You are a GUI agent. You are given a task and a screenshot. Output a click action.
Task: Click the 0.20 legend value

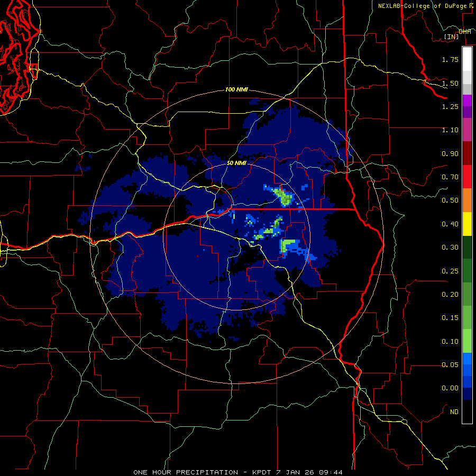[x=450, y=295]
